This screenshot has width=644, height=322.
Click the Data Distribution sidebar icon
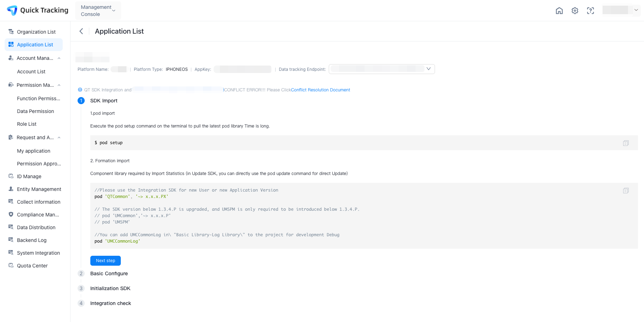(x=11, y=227)
